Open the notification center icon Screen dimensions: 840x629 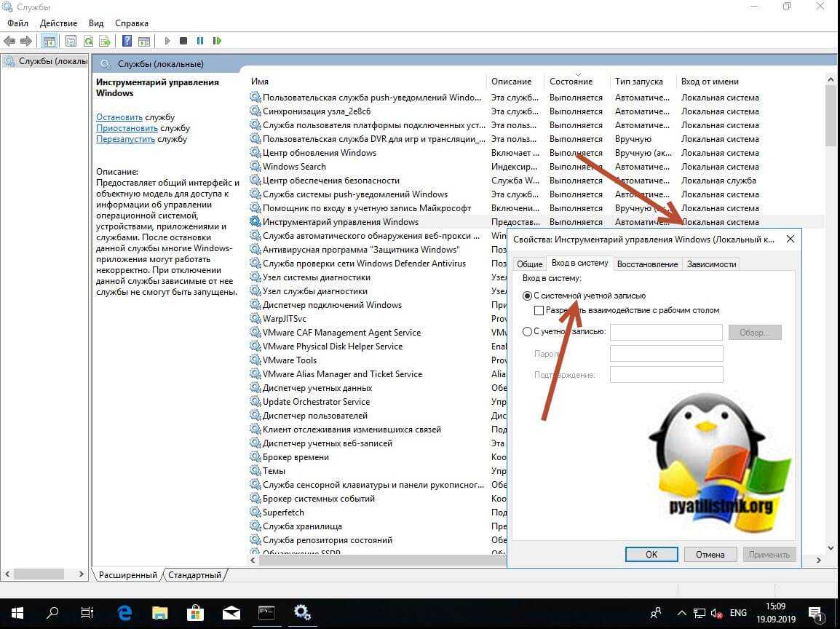815,614
